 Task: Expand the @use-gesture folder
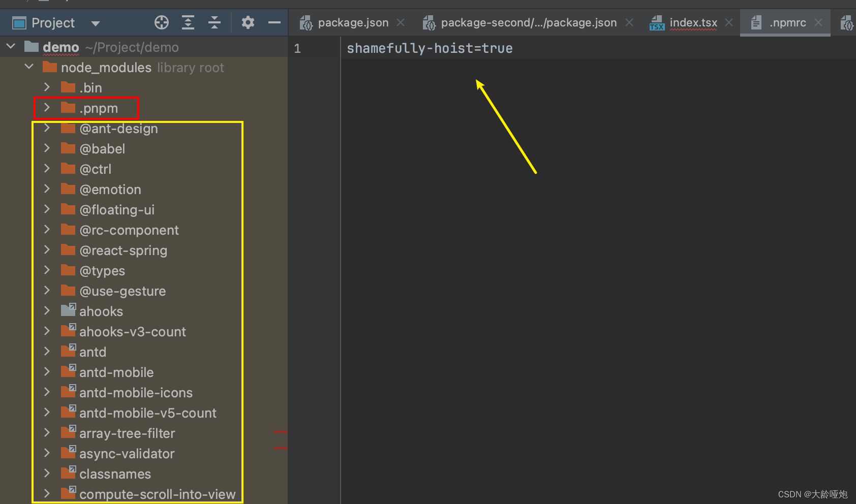(x=47, y=291)
